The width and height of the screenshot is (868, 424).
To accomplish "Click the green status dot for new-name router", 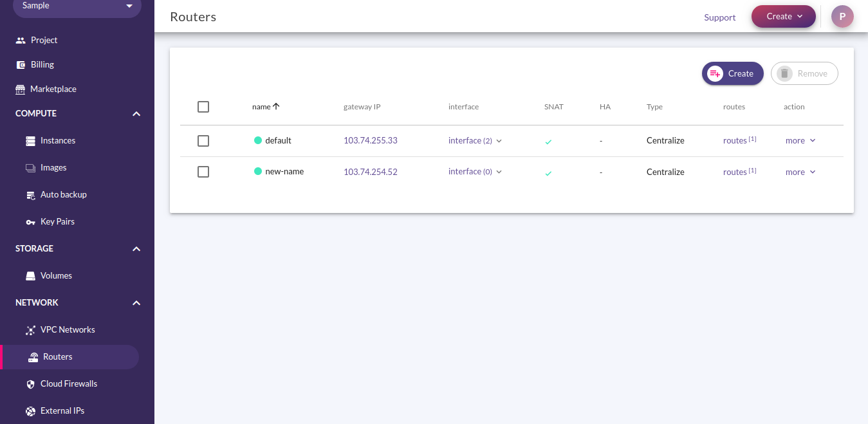I will tap(258, 171).
